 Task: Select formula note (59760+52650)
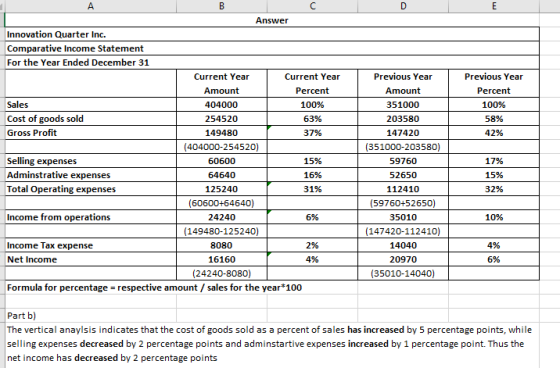(x=403, y=203)
